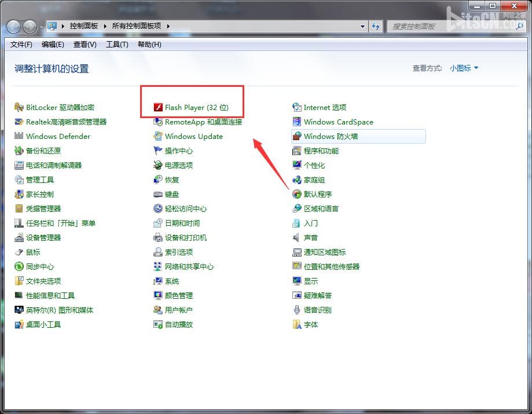Click the 文件夹选项 link
Viewport: 532px width, 414px height.
43,281
